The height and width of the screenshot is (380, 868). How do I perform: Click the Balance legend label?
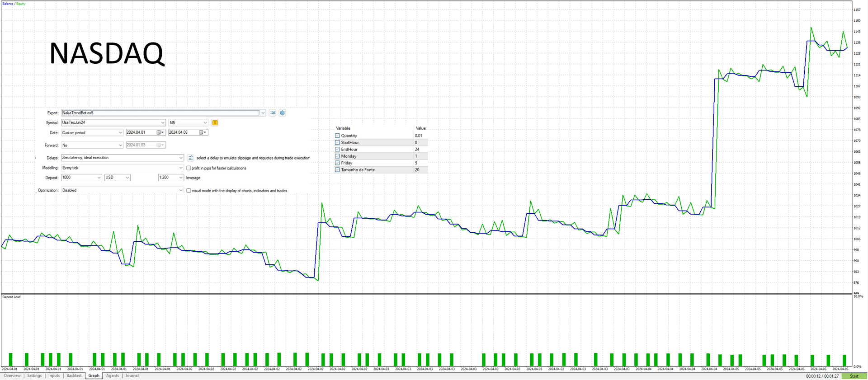[8, 4]
